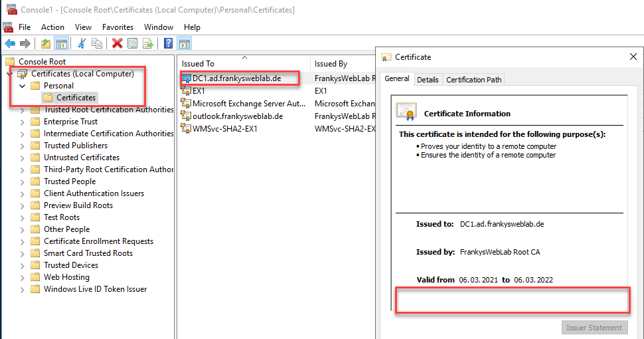Click the Forward arrow in the toolbar

pos(25,43)
